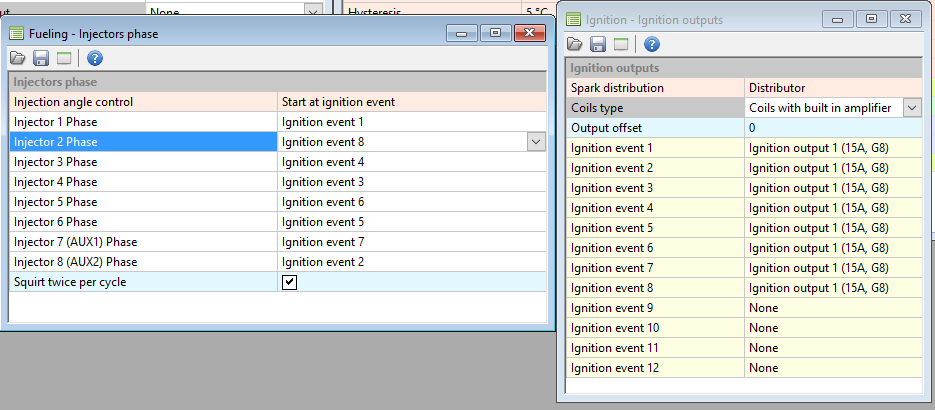Click Injection angle control value cell
This screenshot has width=935, height=410.
410,102
